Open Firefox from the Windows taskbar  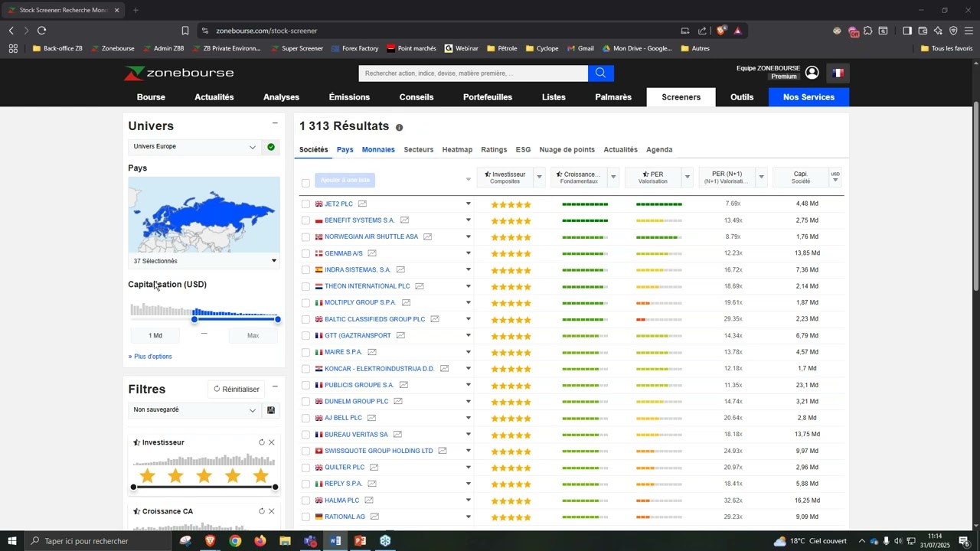coord(260,541)
